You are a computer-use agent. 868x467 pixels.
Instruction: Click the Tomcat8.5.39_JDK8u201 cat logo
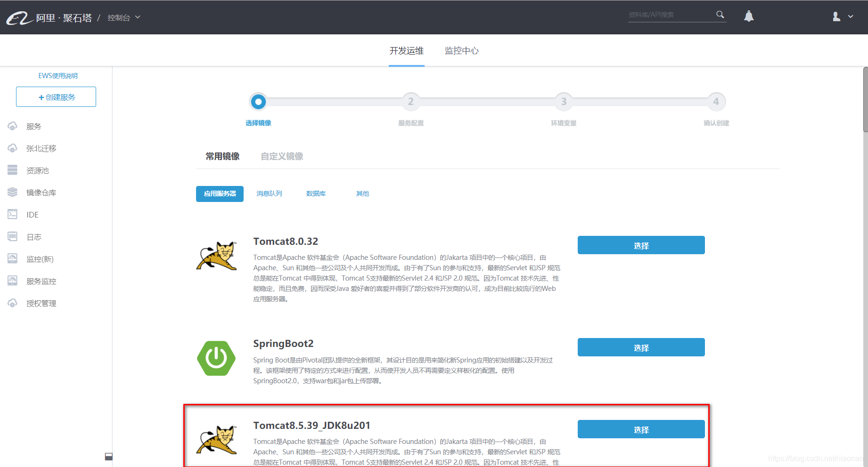(x=217, y=440)
